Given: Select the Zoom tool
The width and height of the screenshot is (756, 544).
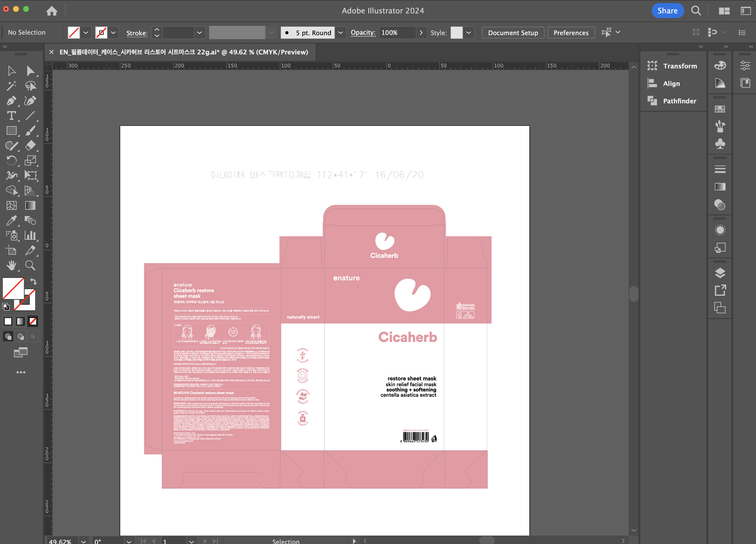Looking at the screenshot, I should (x=30, y=265).
